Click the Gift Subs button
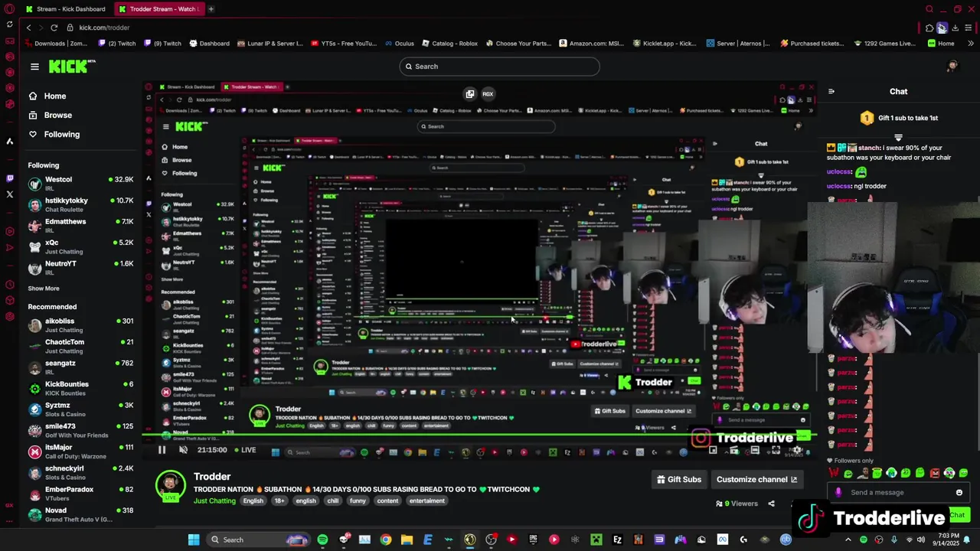Image resolution: width=980 pixels, height=551 pixels. (x=679, y=480)
